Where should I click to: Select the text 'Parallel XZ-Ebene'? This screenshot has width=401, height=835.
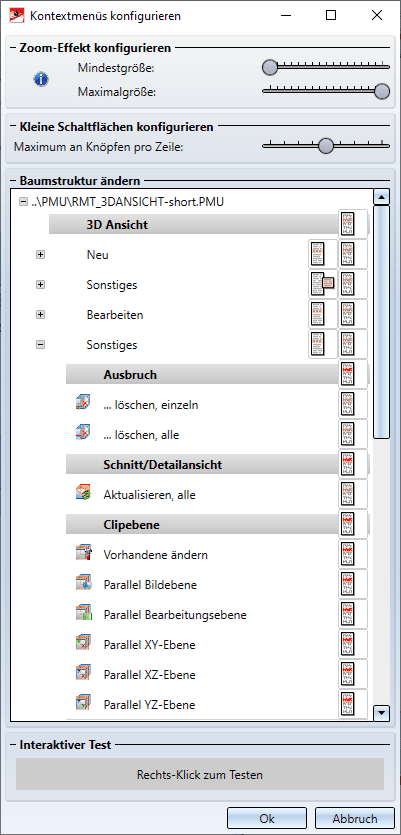coord(150,675)
